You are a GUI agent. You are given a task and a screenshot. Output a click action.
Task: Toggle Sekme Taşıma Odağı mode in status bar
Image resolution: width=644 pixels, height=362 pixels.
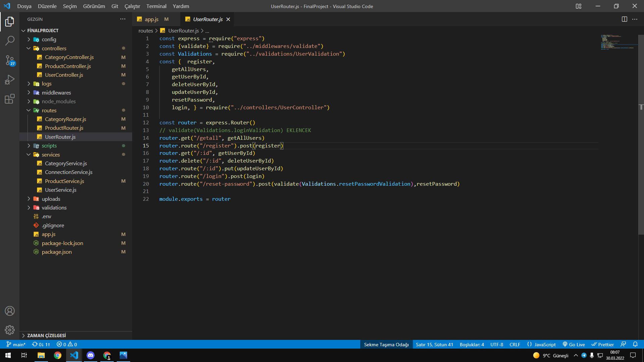click(x=386, y=345)
